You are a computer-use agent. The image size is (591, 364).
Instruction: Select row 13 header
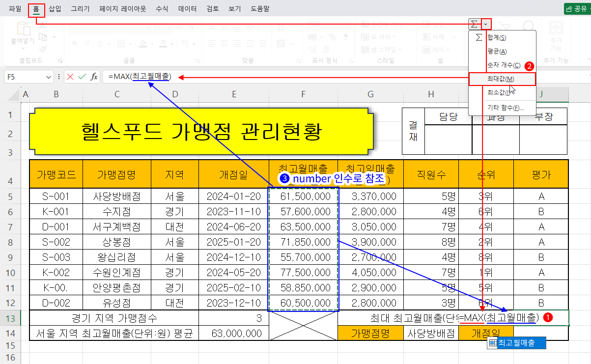pyautogui.click(x=10, y=318)
